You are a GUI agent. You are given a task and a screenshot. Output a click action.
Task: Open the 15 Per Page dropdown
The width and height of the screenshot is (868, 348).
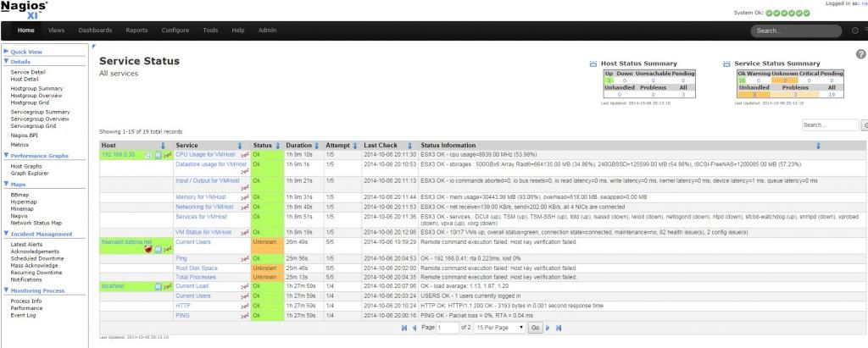pos(499,327)
